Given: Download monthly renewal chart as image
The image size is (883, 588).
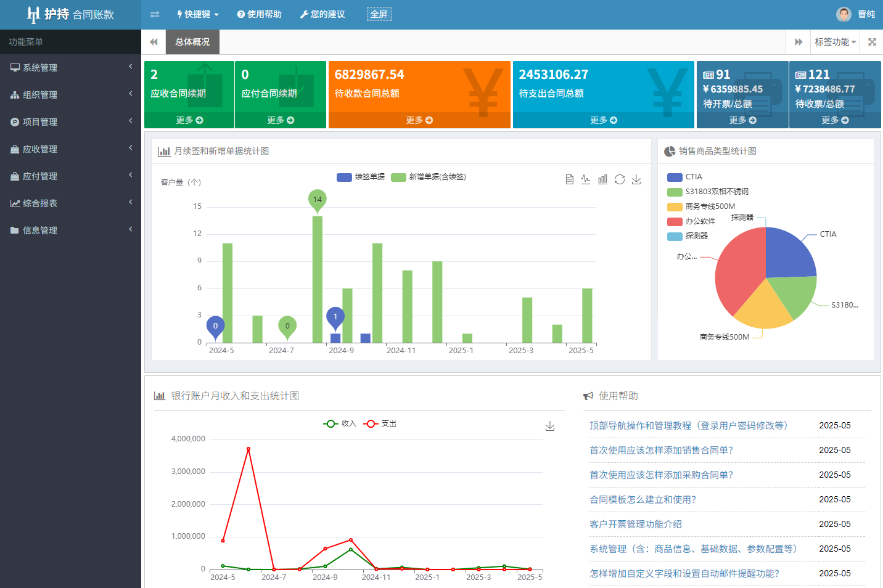Looking at the screenshot, I should pos(636,179).
